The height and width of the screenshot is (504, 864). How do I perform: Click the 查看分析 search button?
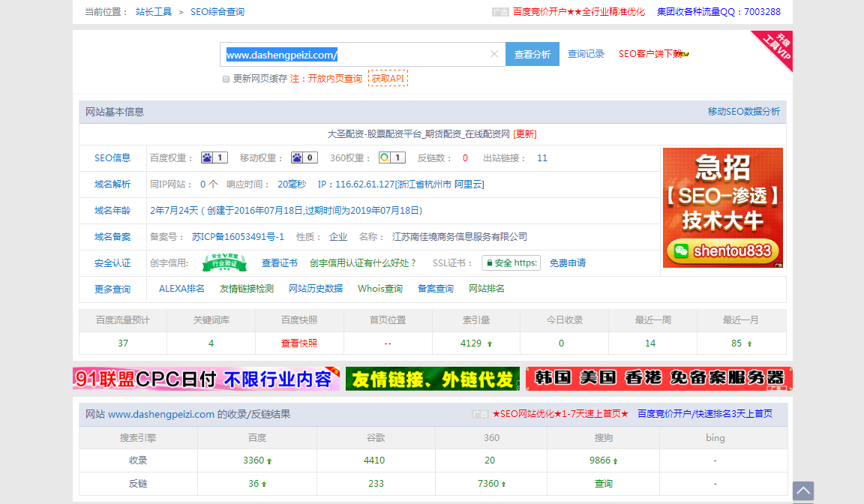[x=532, y=54]
